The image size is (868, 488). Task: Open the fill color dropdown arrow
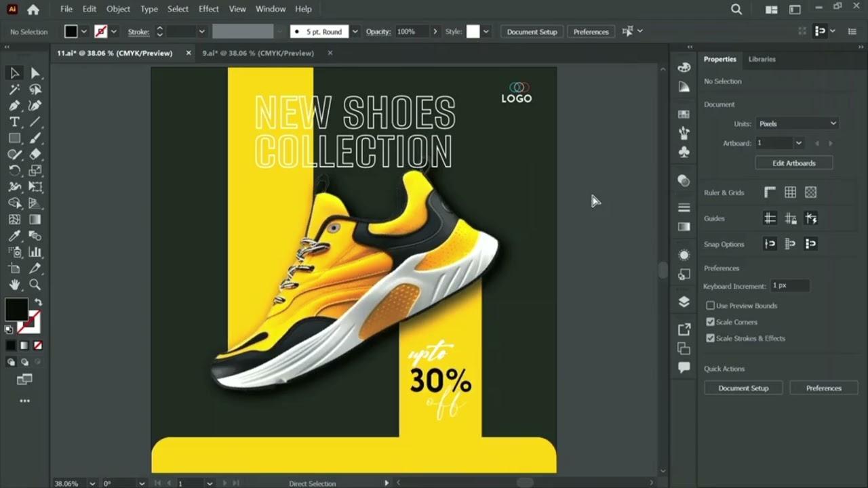click(x=84, y=32)
